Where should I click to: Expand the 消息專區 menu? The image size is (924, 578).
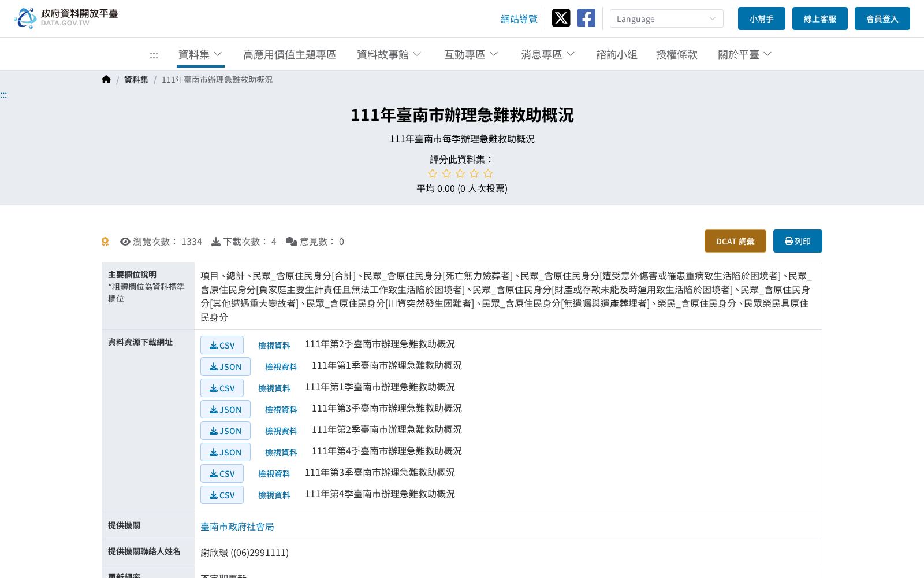548,54
